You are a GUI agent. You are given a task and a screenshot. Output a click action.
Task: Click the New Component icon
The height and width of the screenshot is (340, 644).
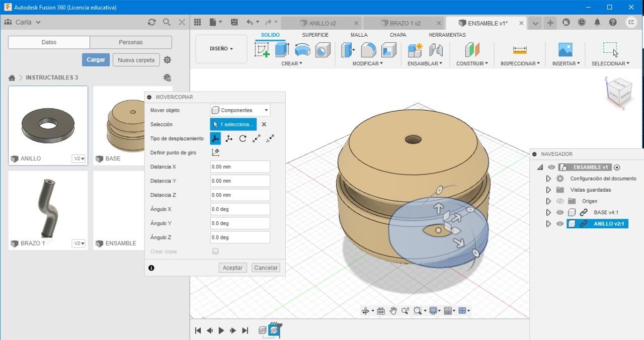click(415, 50)
